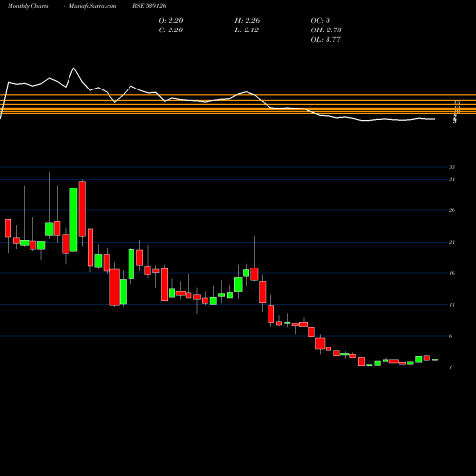Select the 6 price axis label
Viewport: 476px width, 476px height.
[x=451, y=336]
